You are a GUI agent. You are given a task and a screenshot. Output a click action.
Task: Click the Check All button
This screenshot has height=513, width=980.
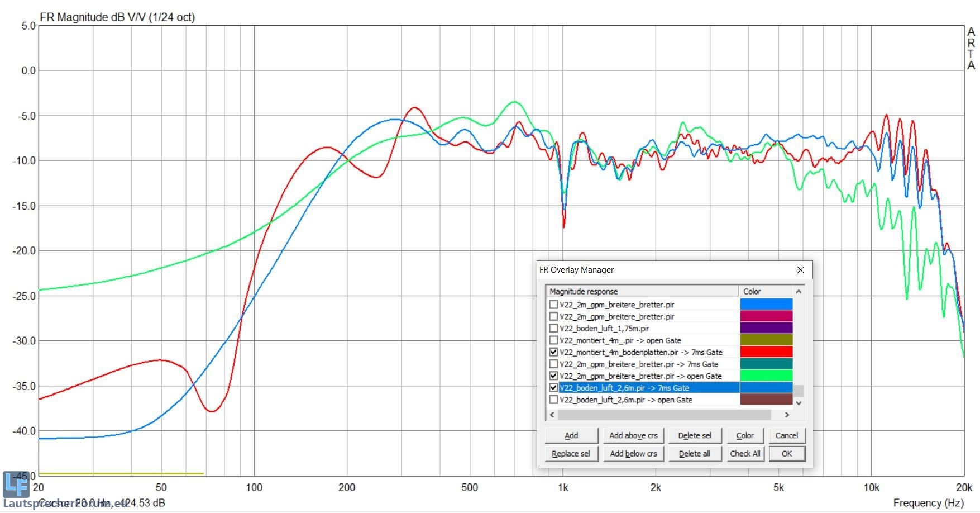tap(744, 454)
